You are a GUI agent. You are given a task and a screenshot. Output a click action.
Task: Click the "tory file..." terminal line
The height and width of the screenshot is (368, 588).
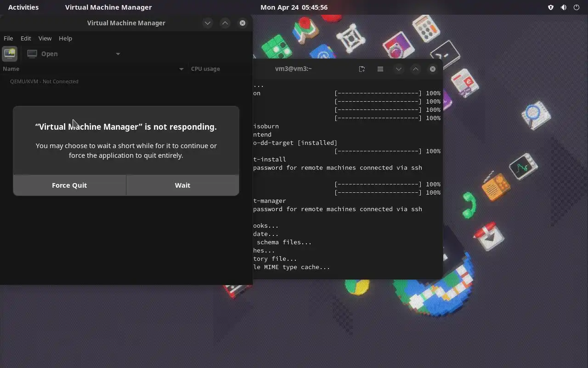point(275,259)
